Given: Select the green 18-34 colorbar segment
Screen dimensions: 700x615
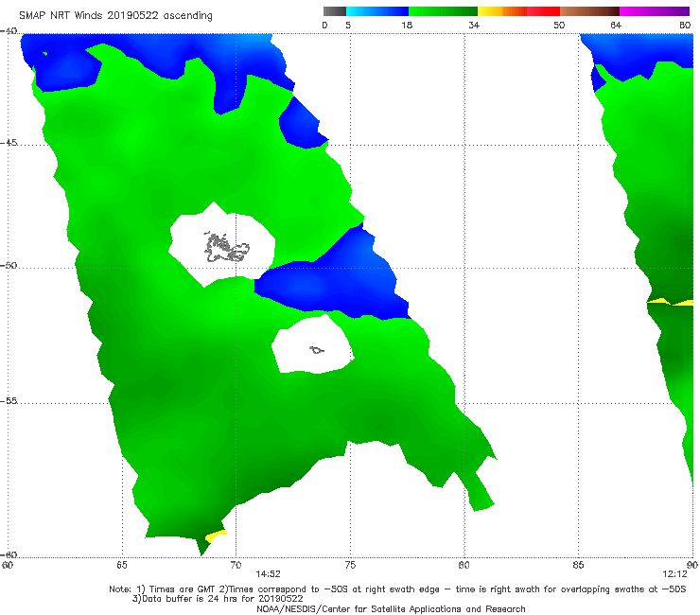Looking at the screenshot, I should [x=444, y=11].
